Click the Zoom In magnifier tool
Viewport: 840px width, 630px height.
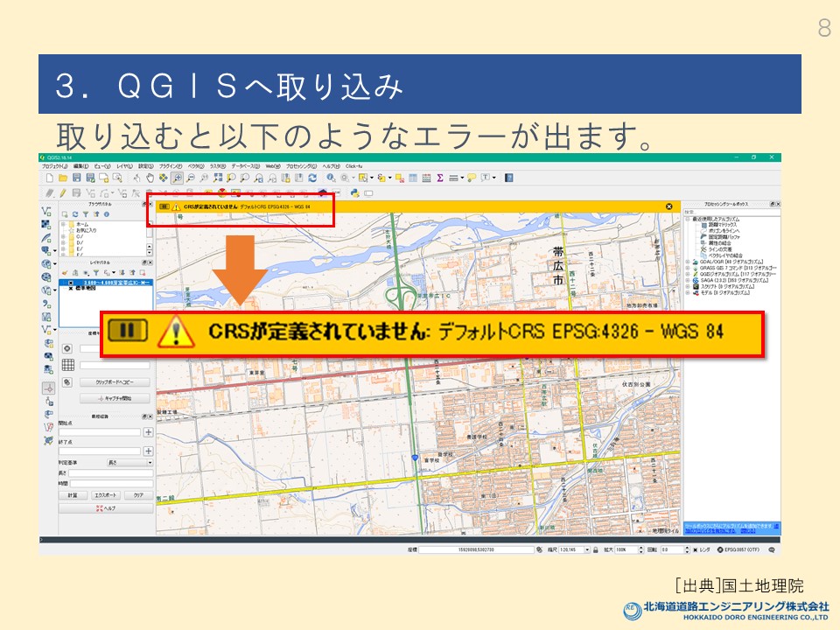tap(178, 178)
